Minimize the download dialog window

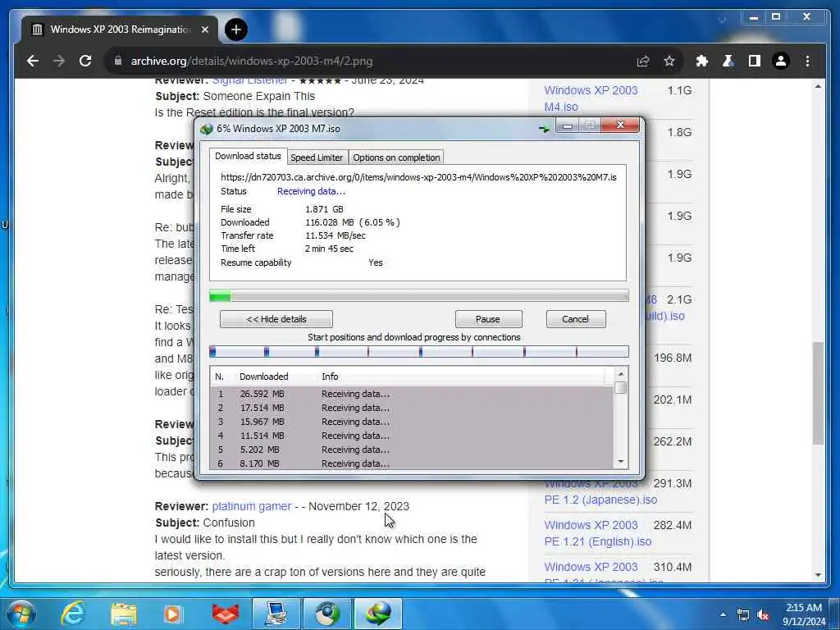[x=568, y=126]
